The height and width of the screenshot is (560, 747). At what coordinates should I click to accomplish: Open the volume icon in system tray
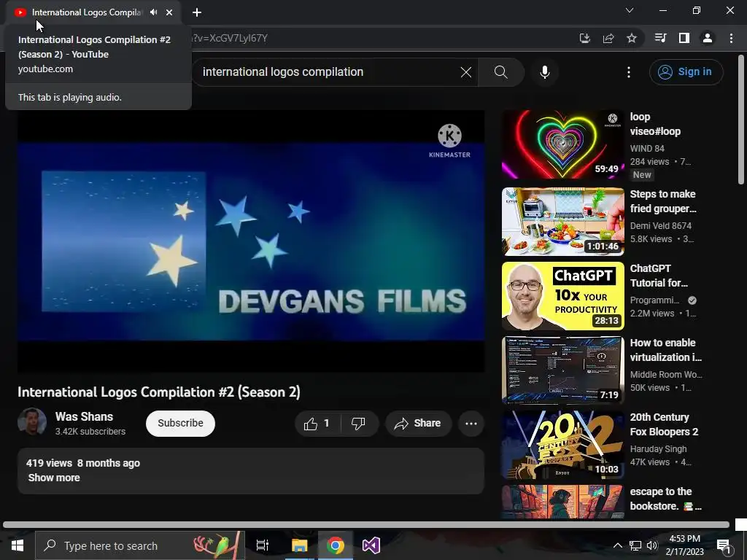[x=652, y=545]
